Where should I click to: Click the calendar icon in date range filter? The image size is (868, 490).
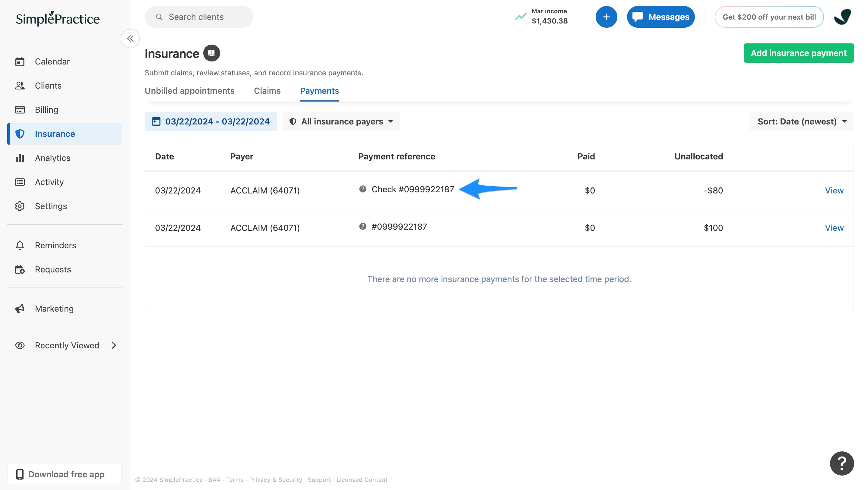[156, 121]
